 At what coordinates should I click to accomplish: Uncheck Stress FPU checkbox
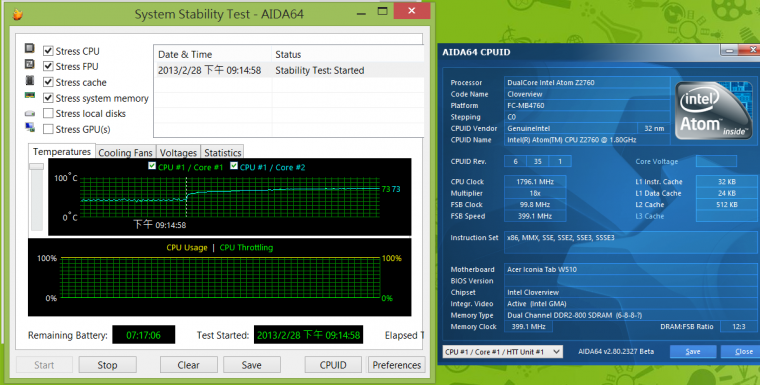(48, 66)
